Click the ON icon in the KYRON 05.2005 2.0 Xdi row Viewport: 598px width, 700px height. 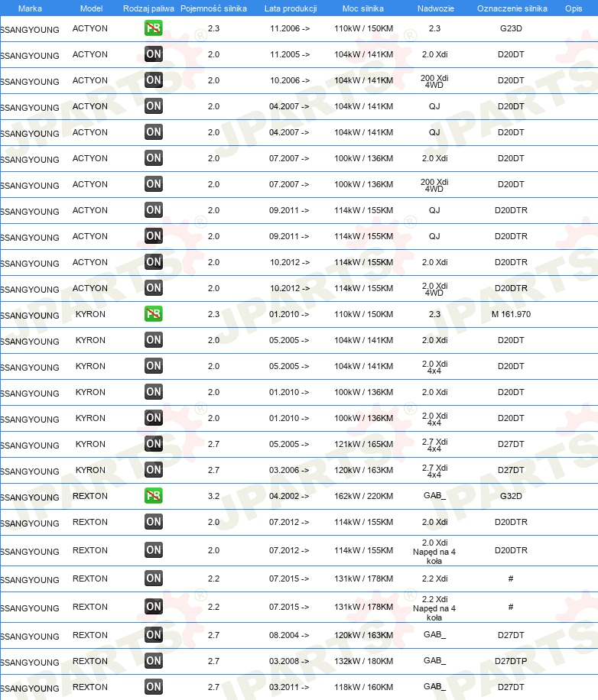click(x=153, y=340)
